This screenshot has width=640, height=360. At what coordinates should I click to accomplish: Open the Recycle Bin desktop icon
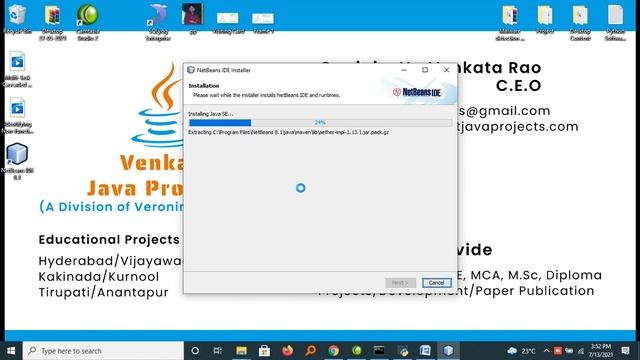[x=17, y=18]
